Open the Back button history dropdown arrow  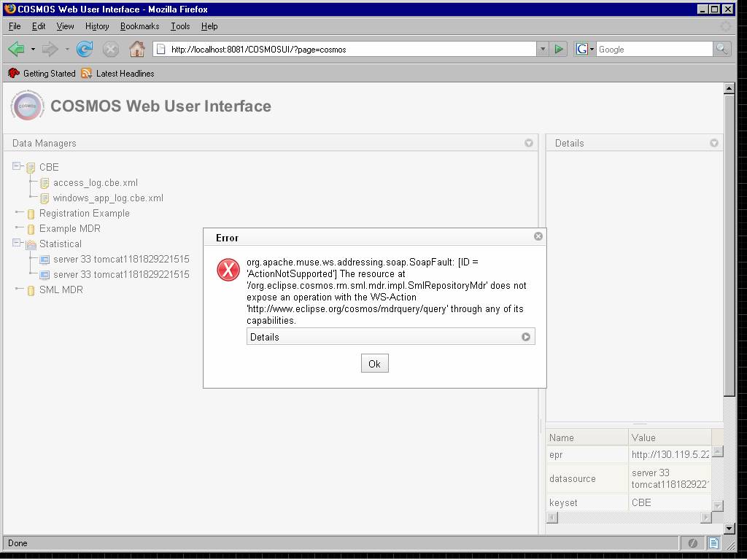click(x=33, y=49)
